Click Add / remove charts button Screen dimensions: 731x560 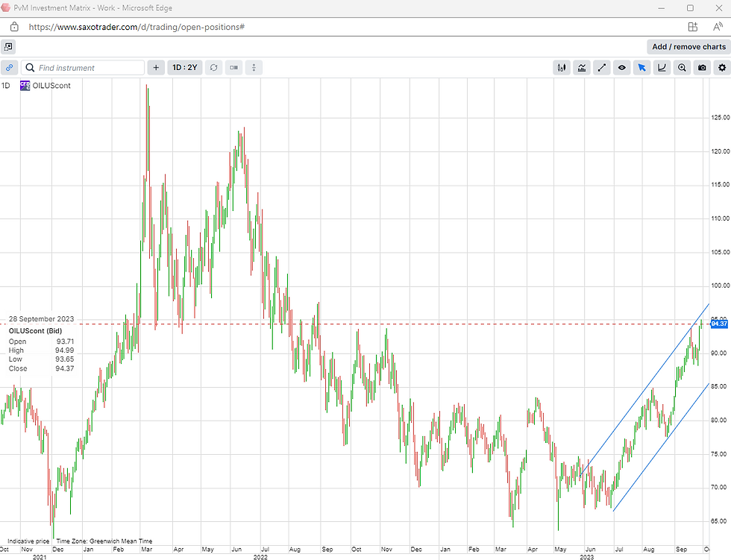(688, 46)
